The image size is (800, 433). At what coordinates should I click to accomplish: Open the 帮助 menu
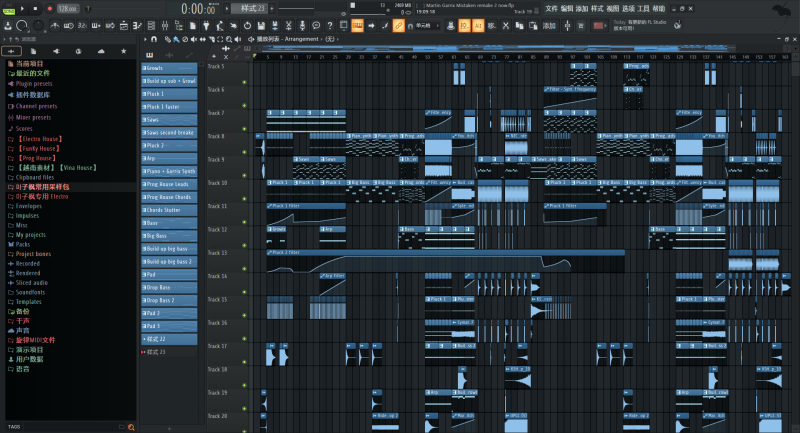(x=659, y=9)
